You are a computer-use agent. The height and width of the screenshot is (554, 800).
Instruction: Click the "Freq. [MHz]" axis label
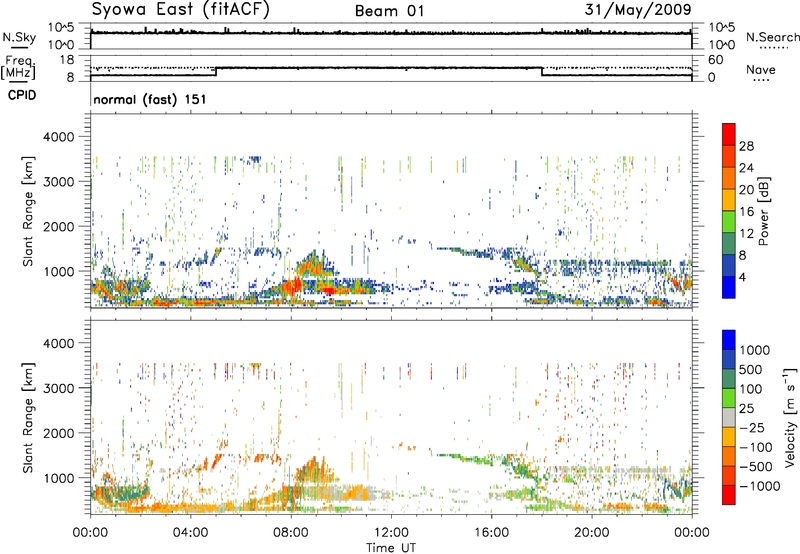click(18, 67)
